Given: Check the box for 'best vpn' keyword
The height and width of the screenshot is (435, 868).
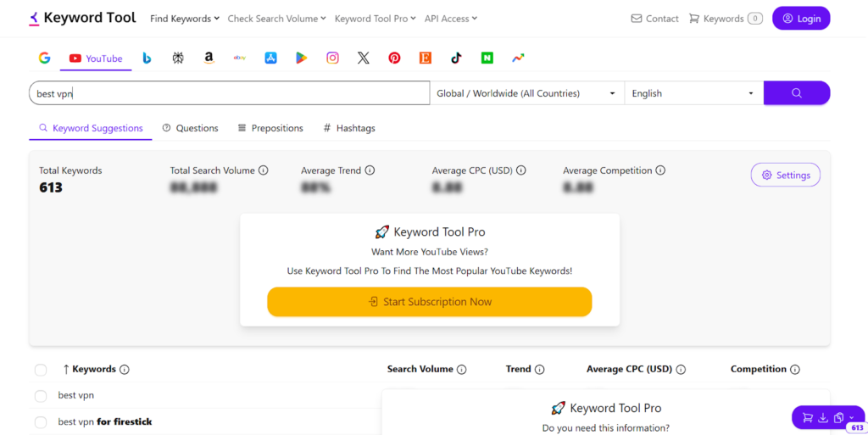Looking at the screenshot, I should point(41,396).
